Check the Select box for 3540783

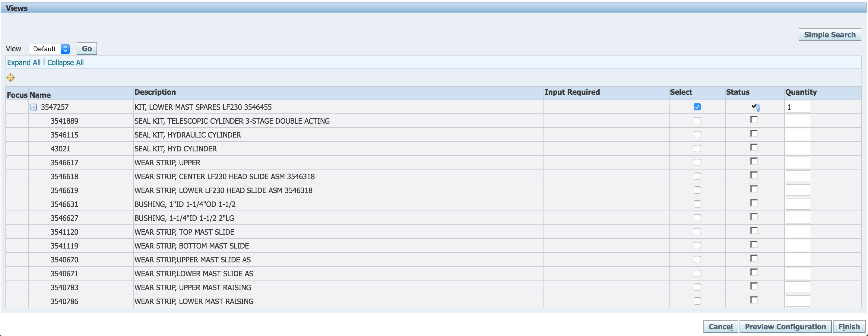point(697,287)
